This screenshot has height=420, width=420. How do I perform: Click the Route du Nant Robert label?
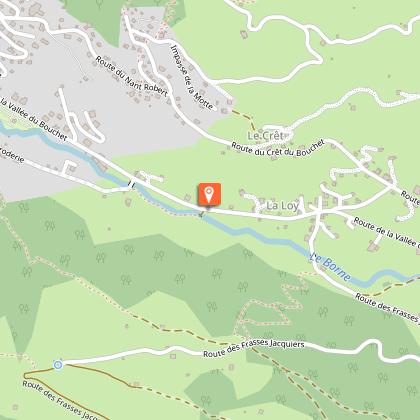pyautogui.click(x=131, y=76)
